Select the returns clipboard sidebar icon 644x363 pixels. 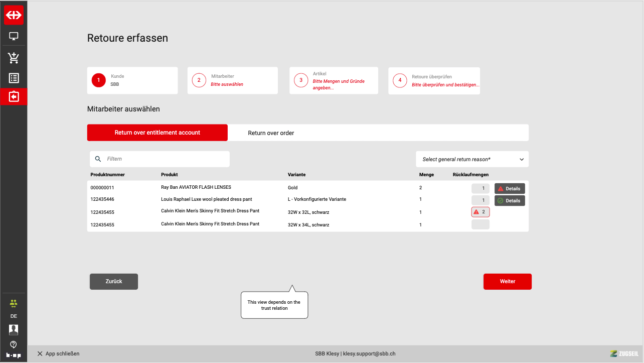14,96
